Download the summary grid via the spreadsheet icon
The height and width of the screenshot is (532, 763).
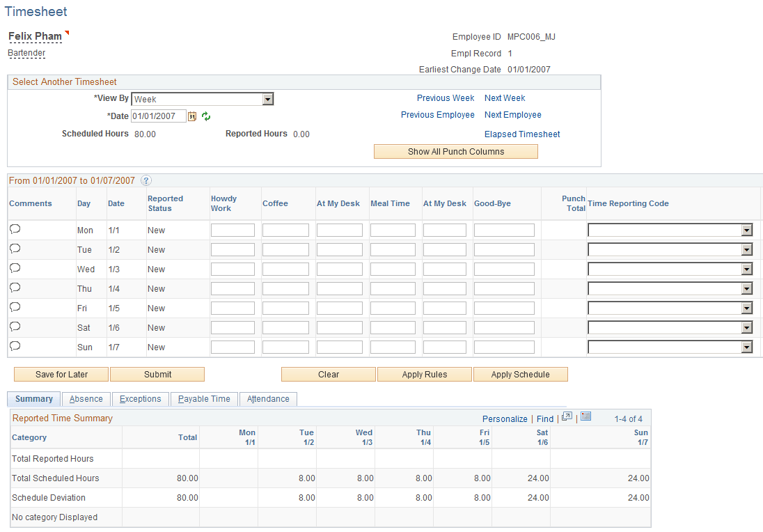tap(585, 417)
